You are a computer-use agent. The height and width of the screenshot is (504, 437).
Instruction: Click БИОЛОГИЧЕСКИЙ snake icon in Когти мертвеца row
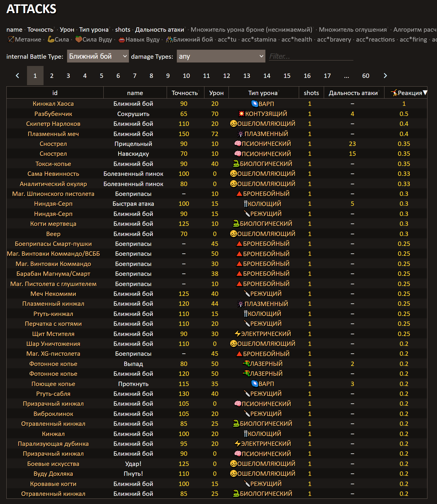pyautogui.click(x=236, y=224)
